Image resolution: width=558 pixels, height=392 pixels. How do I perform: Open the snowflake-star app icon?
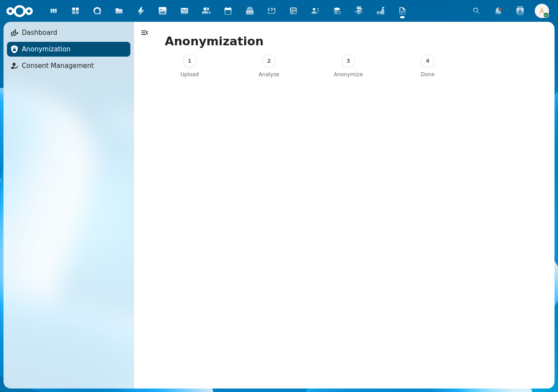click(x=359, y=11)
